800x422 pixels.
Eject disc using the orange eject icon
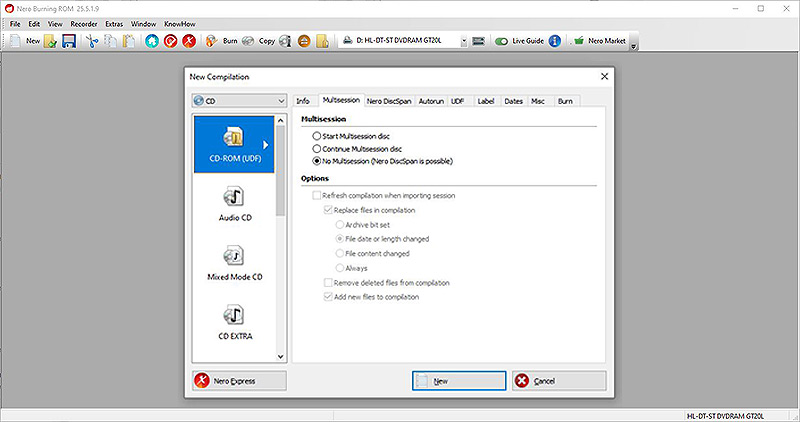(304, 41)
